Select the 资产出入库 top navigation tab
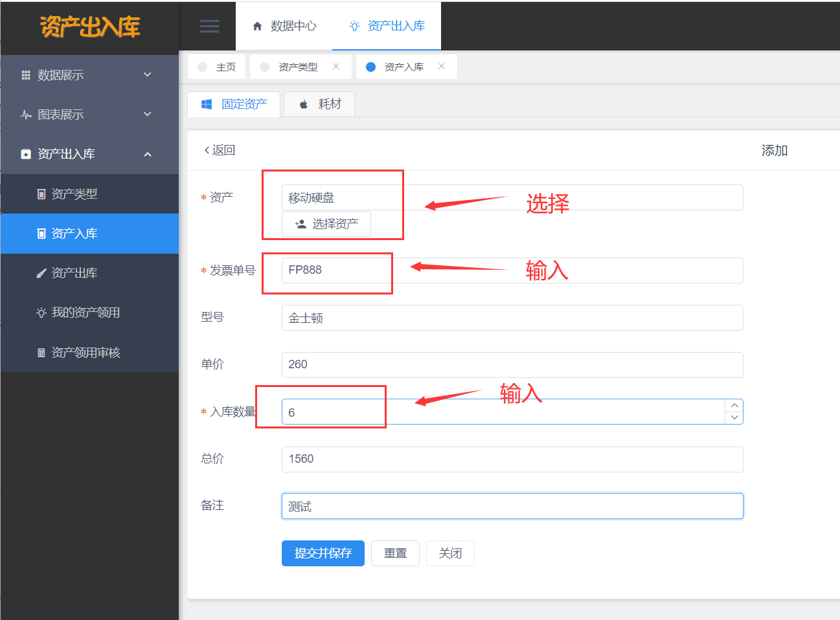The height and width of the screenshot is (620, 840). coord(387,26)
